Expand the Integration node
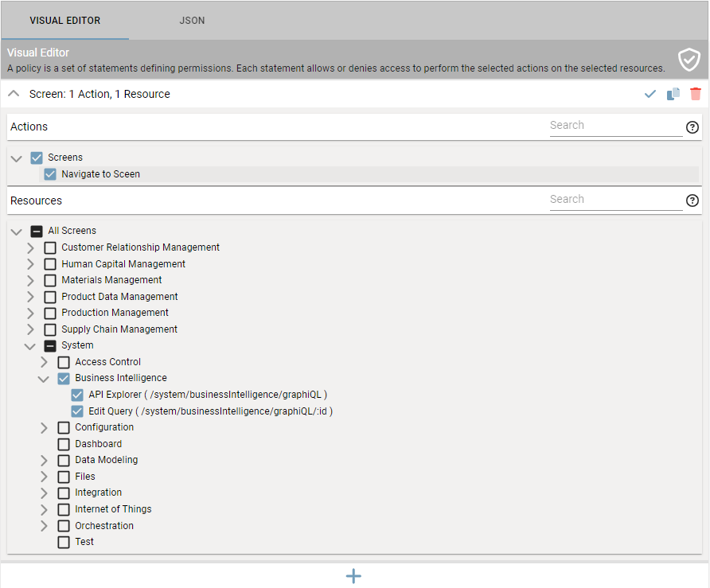 44,493
